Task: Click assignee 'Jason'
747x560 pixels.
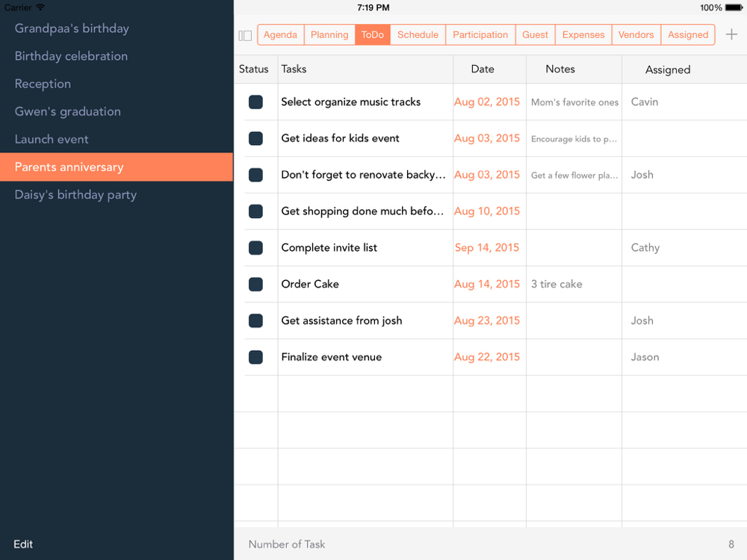Action: coord(645,357)
